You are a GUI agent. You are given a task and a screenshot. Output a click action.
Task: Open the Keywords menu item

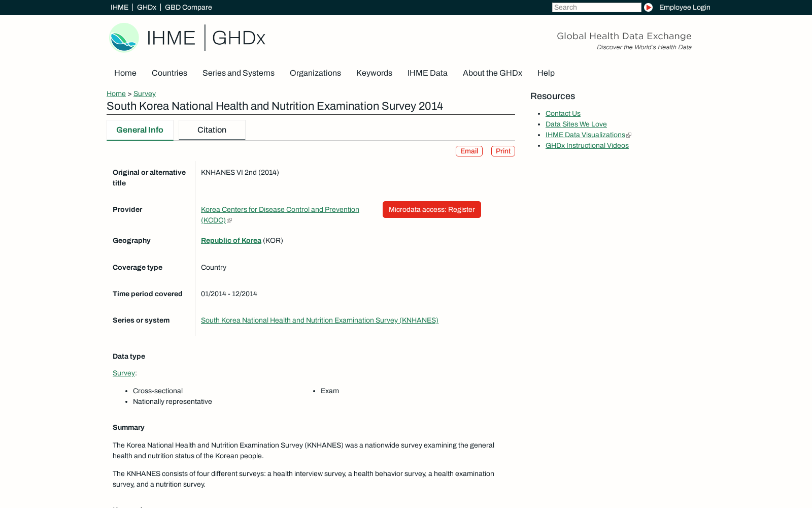[x=374, y=73]
